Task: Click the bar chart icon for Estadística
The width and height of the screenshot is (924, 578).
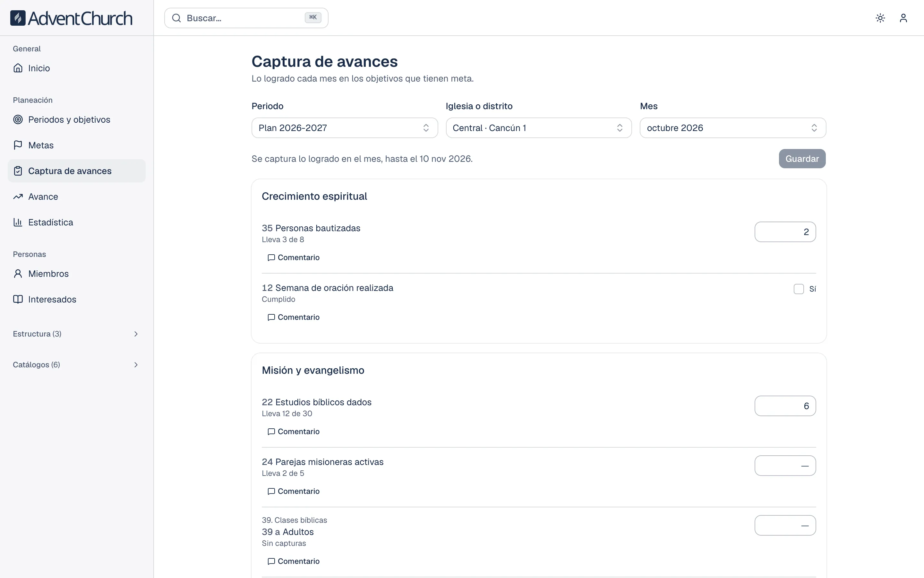Action: coord(18,222)
